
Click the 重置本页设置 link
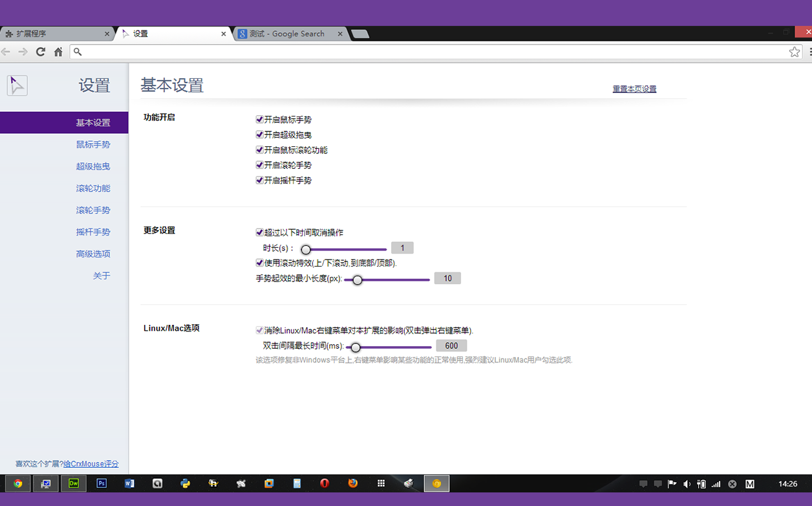click(634, 89)
